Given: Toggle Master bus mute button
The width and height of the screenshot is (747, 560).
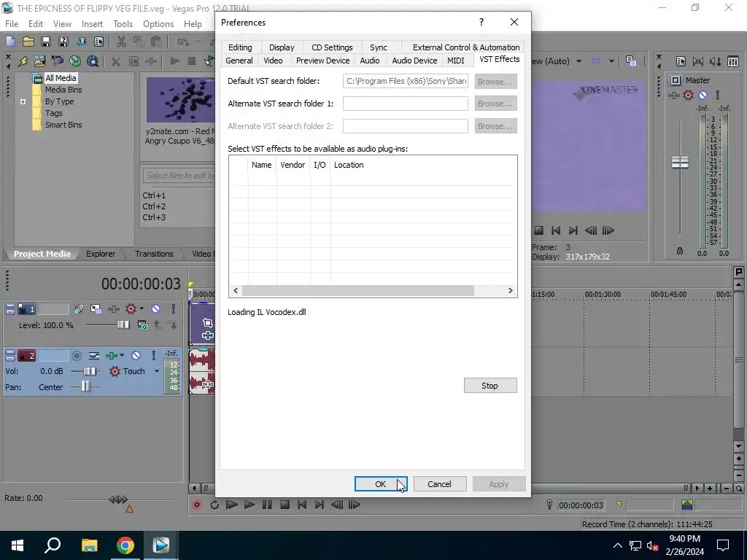Looking at the screenshot, I should point(703,96).
